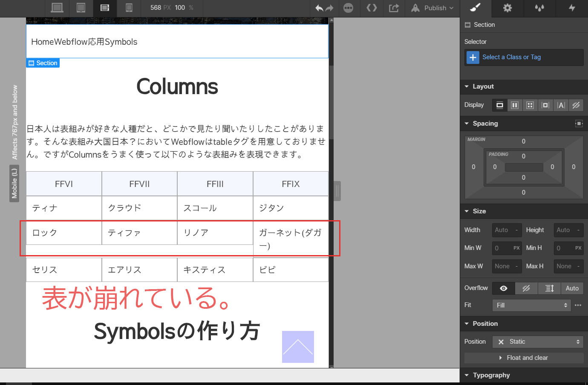Viewport: 588px width, 385px height.
Task: Expand Float and clear options
Action: [524, 358]
